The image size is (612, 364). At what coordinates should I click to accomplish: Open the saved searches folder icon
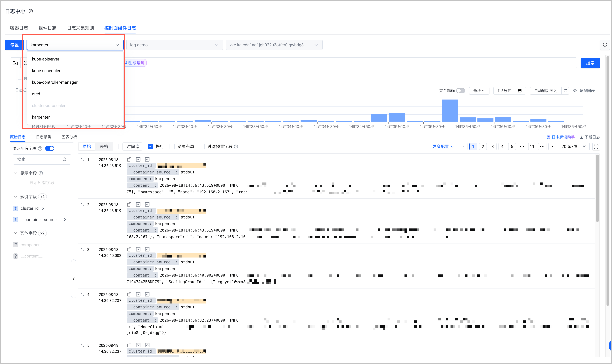(15, 63)
